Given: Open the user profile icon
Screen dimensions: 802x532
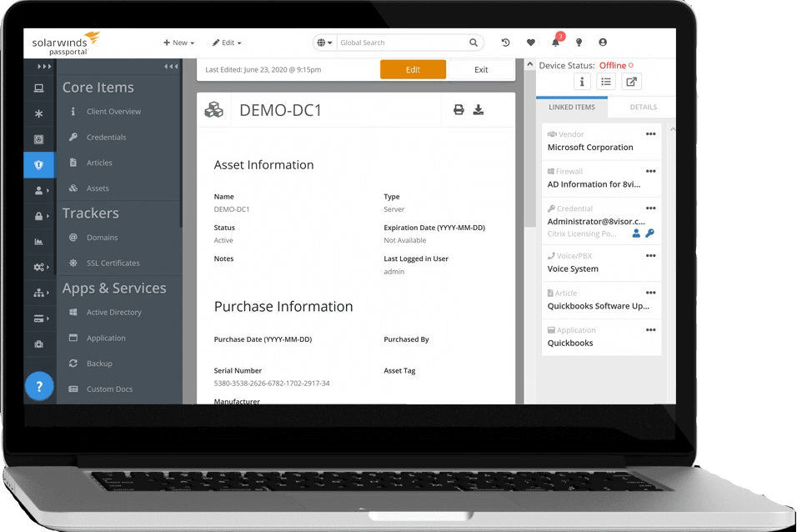Looking at the screenshot, I should click(603, 43).
